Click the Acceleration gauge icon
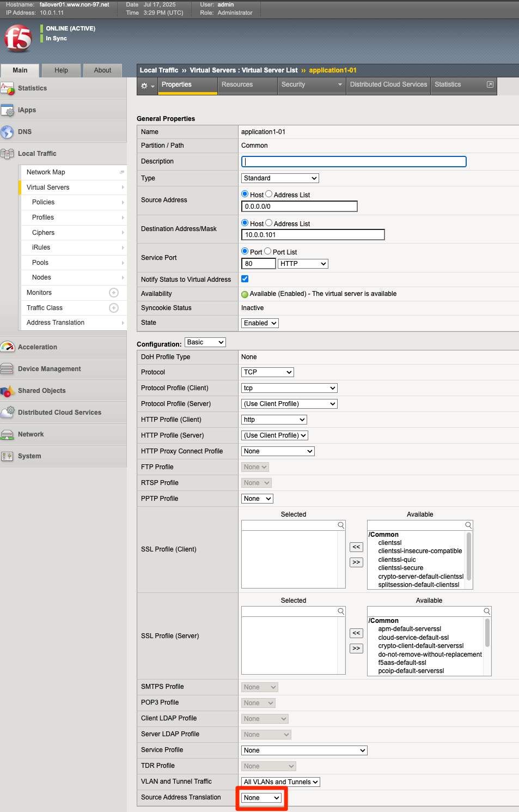 [x=8, y=347]
